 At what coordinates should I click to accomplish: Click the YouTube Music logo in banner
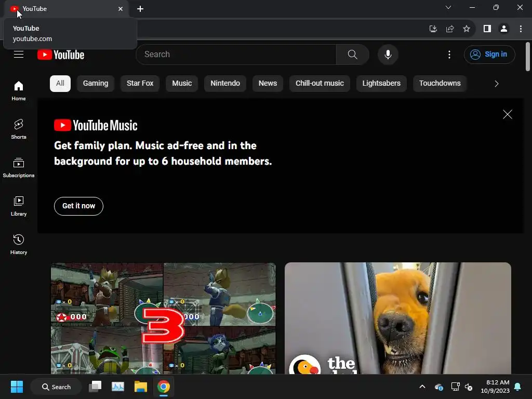click(96, 125)
